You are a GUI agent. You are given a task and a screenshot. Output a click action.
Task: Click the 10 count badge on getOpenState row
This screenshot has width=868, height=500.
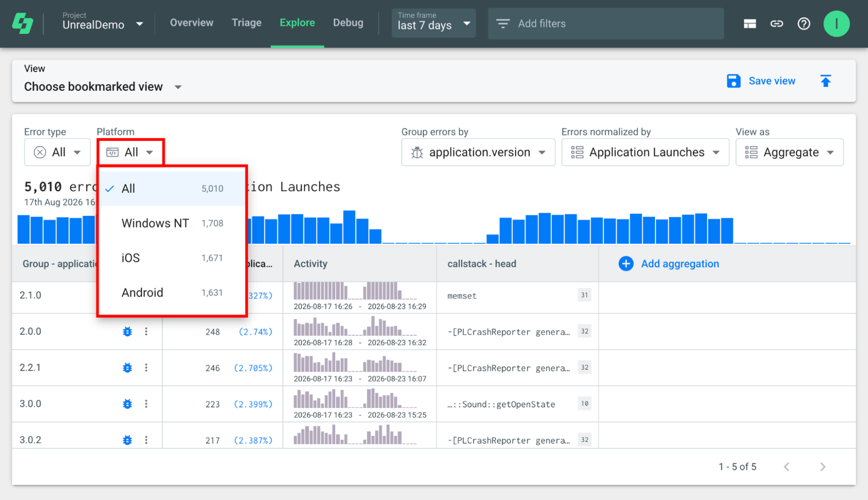point(584,404)
